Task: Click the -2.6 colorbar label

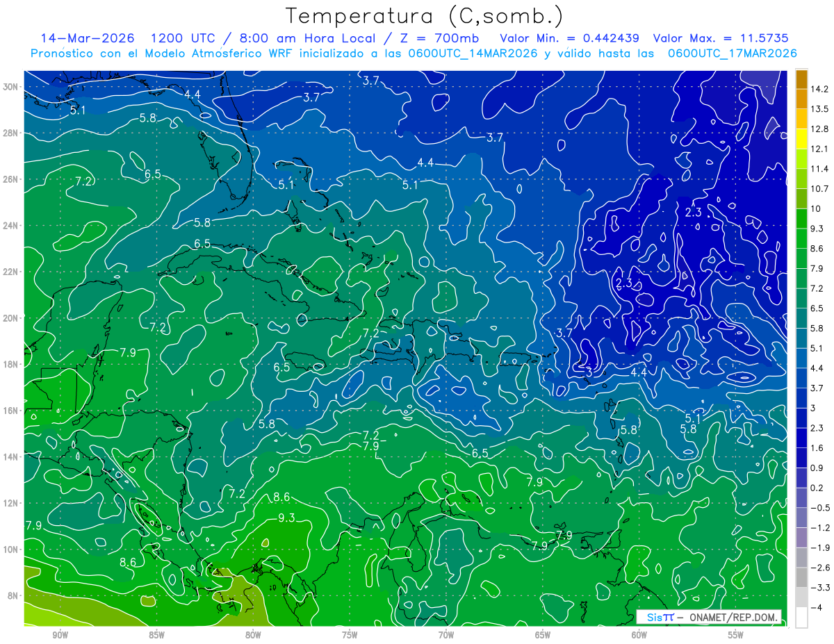Action: coord(820,568)
